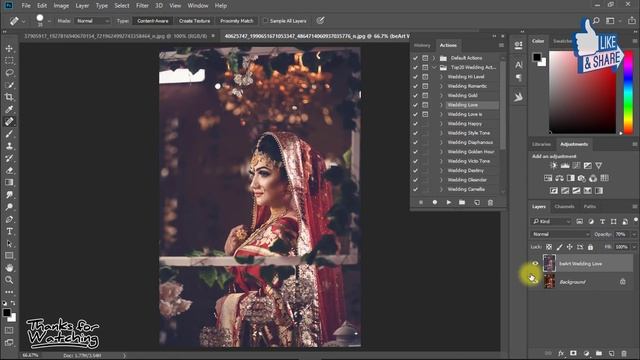Hide the Wedding Love layer
Viewport: 640px width, 360px height.
(x=535, y=264)
